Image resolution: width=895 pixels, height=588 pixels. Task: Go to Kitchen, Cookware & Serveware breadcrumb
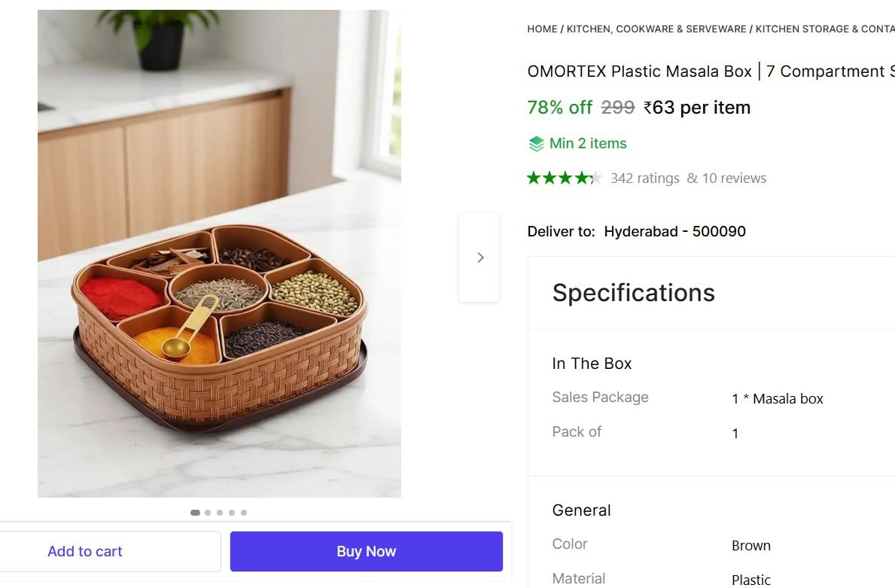656,29
